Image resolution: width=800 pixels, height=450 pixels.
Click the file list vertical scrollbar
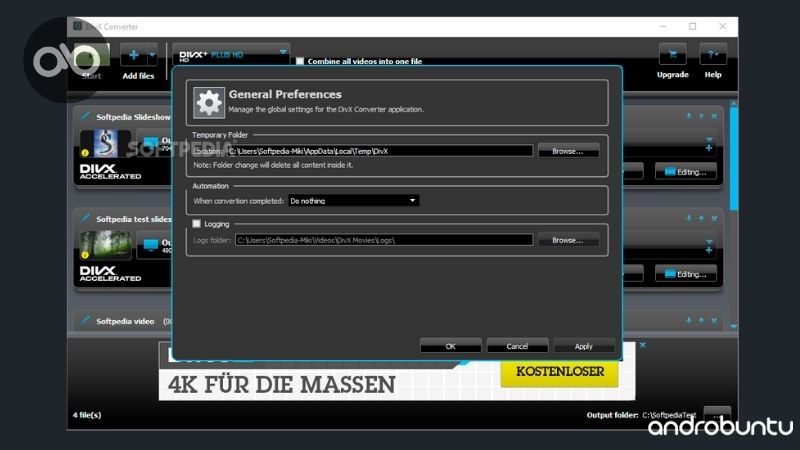click(x=734, y=158)
